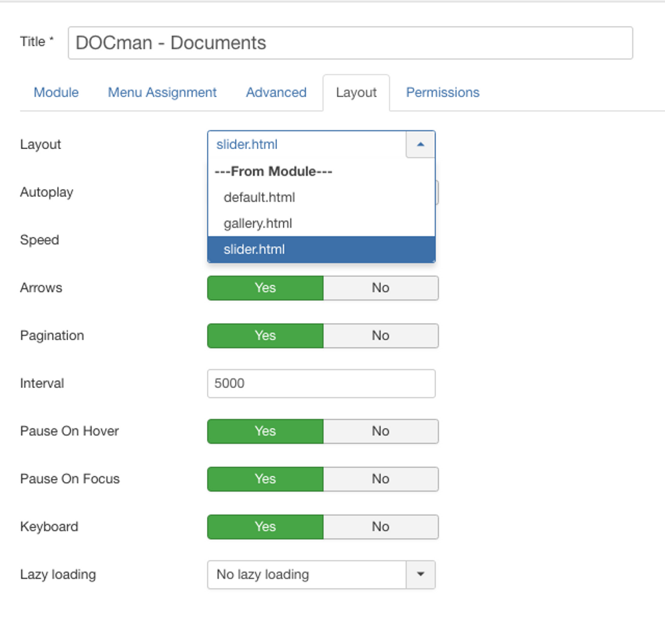This screenshot has height=644, width=665.
Task: Set Pause On Focus to No
Action: pos(380,479)
